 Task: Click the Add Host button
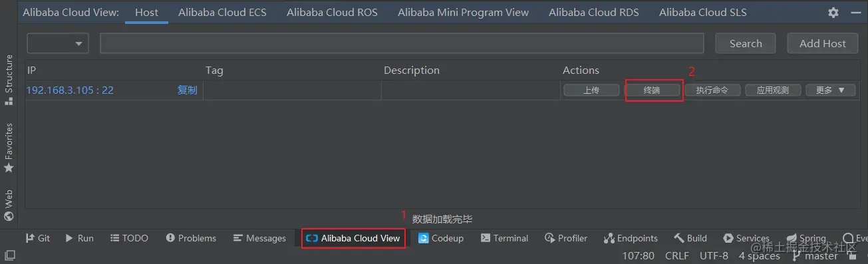tap(823, 43)
